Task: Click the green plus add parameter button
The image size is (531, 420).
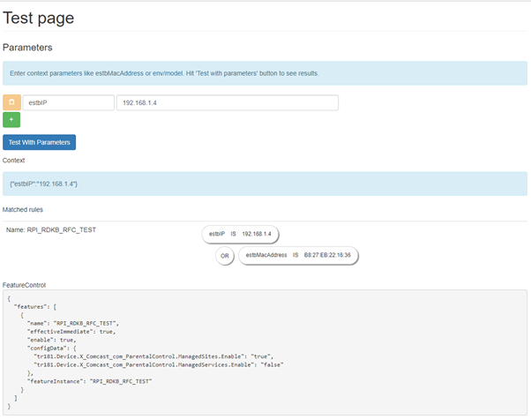Action: [11, 119]
